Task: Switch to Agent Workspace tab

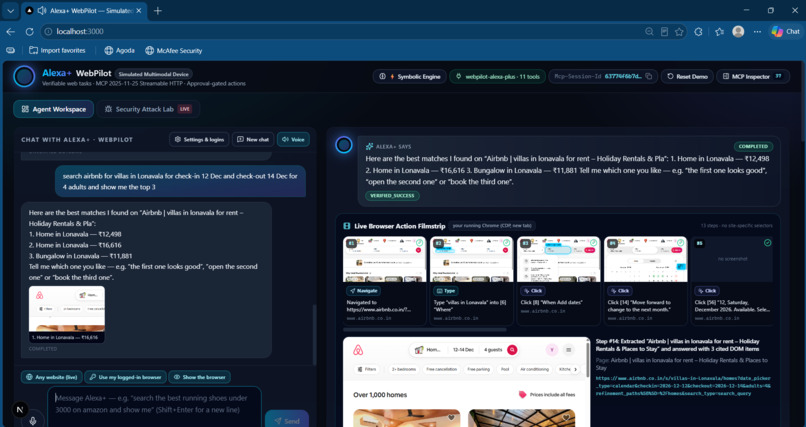Action: 53,109
